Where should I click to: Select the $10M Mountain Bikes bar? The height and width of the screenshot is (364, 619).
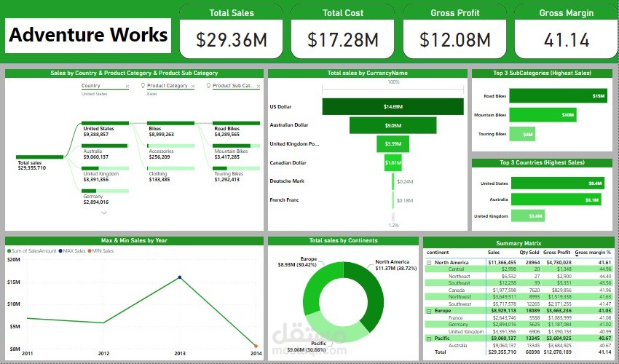click(543, 115)
